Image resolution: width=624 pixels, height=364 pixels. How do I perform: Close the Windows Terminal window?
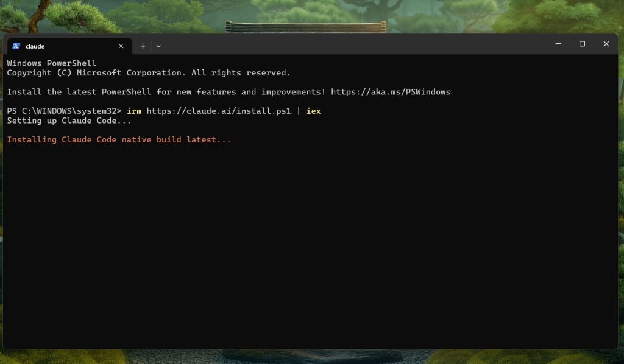pos(606,44)
